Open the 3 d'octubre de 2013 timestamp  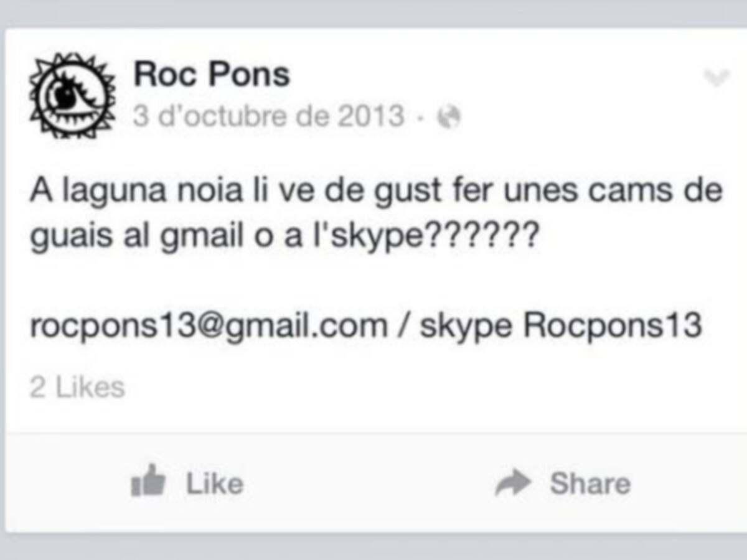click(268, 116)
